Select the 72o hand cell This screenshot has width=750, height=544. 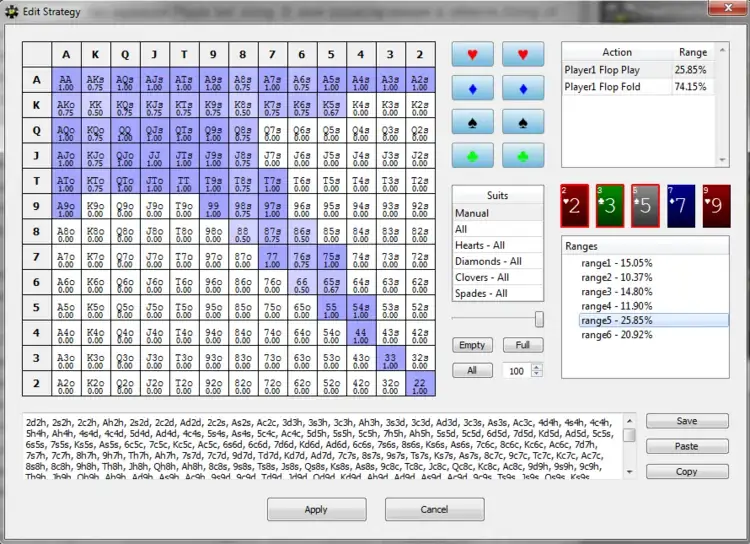[x=272, y=384]
